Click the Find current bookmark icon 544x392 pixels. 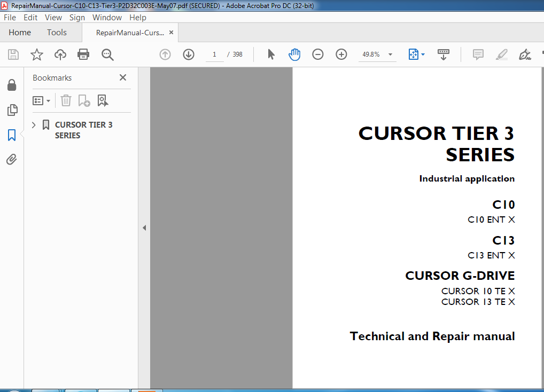pos(103,101)
